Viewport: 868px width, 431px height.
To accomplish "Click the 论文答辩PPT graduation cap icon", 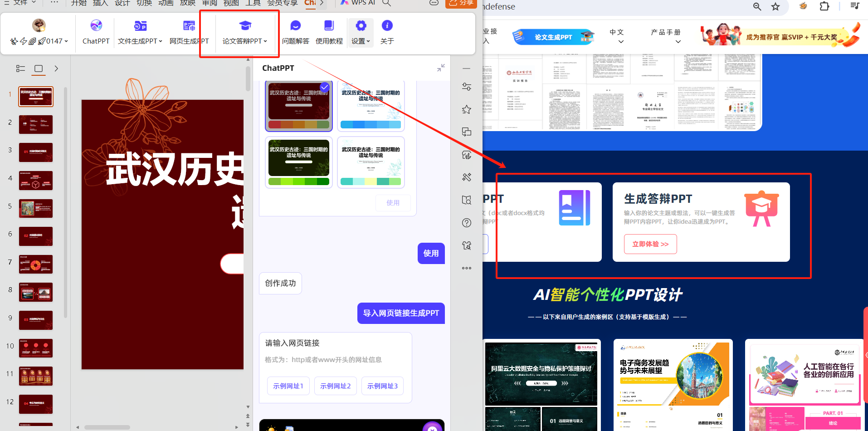I will point(245,25).
